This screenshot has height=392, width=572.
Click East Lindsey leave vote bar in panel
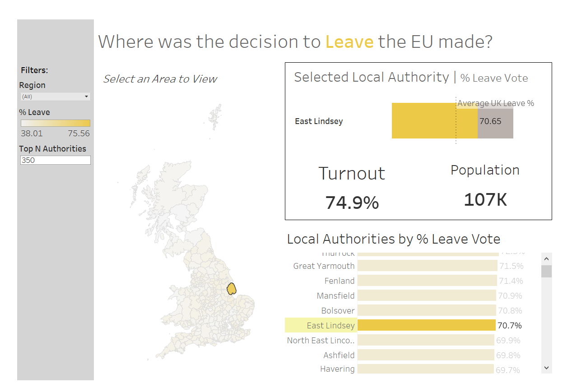click(434, 120)
